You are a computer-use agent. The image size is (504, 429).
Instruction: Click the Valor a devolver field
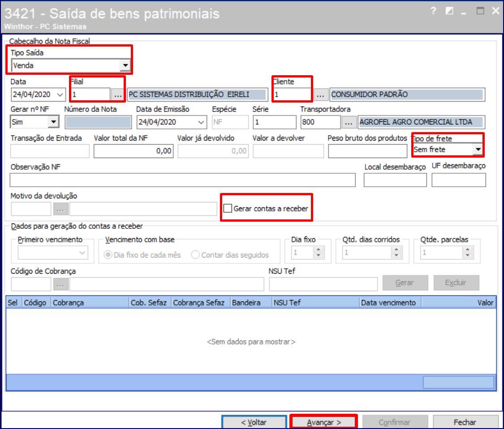[289, 151]
